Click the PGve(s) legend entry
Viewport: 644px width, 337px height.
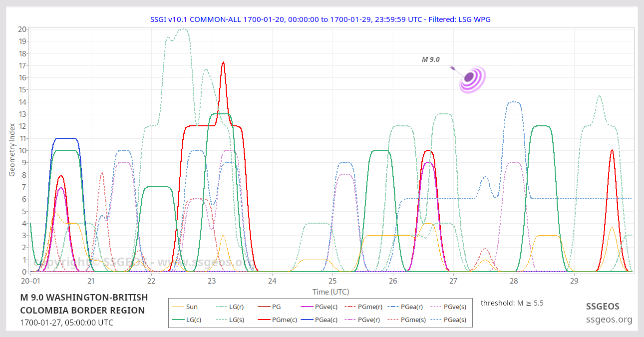pyautogui.click(x=452, y=307)
